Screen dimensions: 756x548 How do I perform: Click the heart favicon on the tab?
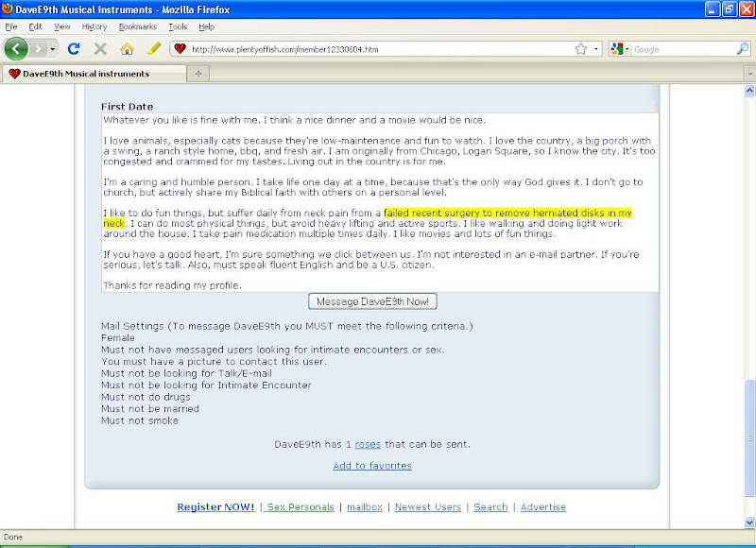pos(14,74)
